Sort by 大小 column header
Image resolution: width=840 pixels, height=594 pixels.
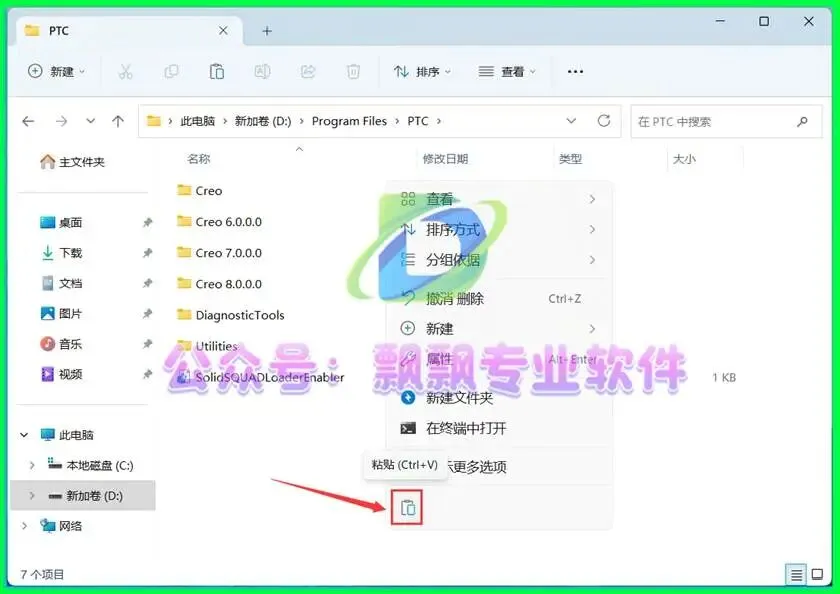(684, 159)
